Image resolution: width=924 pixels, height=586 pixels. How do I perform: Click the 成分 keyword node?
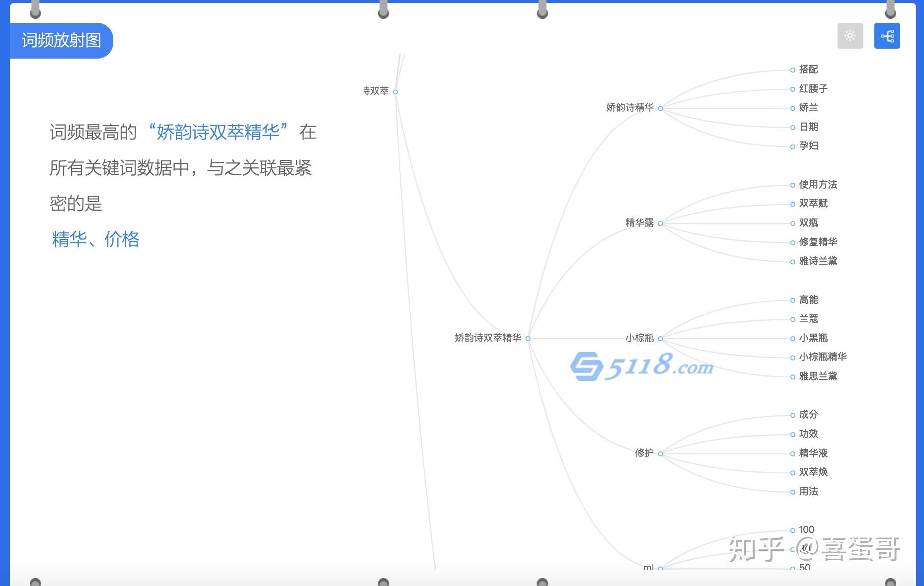808,415
